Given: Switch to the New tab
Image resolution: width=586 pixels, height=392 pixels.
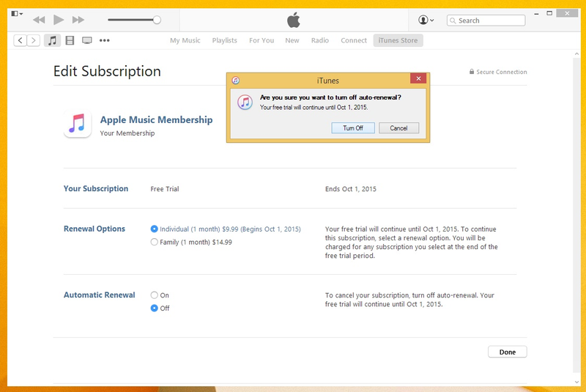Looking at the screenshot, I should (x=292, y=40).
